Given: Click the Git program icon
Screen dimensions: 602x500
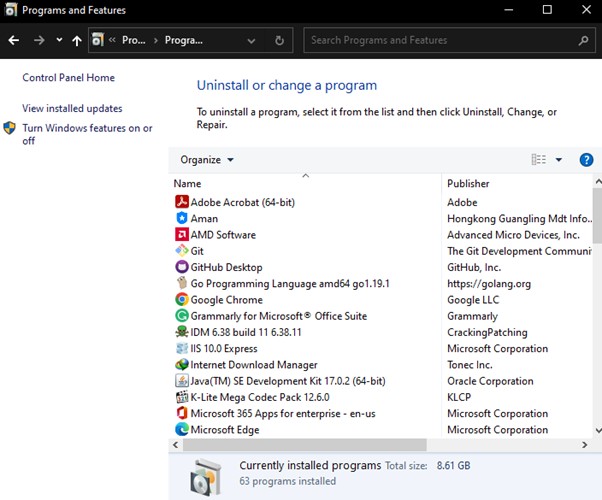Looking at the screenshot, I should (x=182, y=250).
